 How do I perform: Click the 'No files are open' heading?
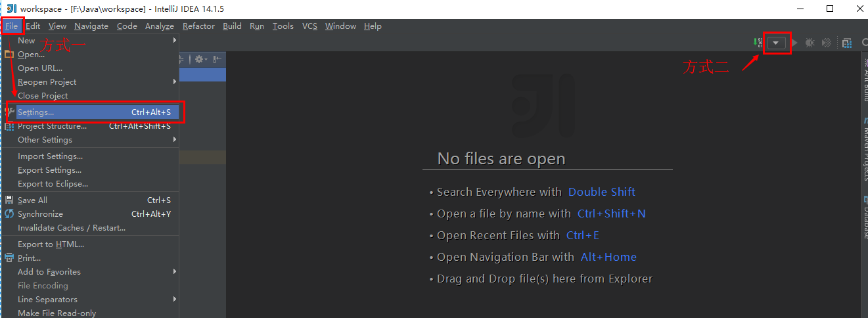[501, 159]
